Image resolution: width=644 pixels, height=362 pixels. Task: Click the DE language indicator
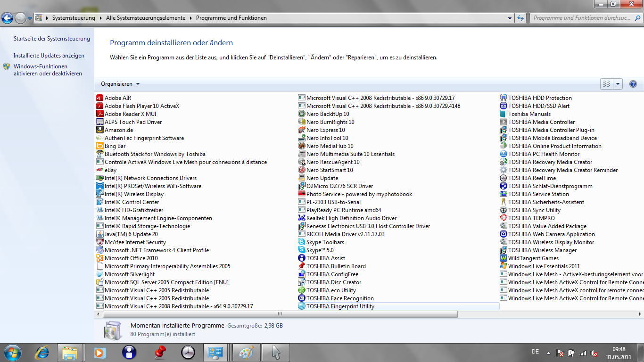535,352
